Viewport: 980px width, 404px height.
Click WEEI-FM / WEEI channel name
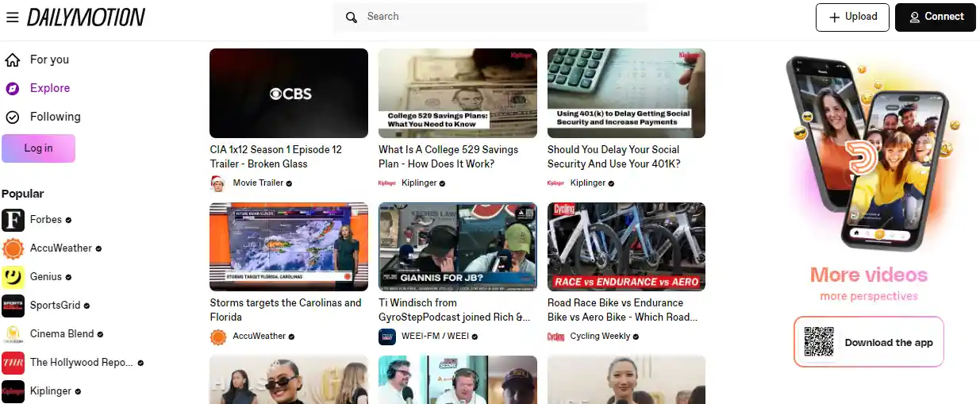435,337
